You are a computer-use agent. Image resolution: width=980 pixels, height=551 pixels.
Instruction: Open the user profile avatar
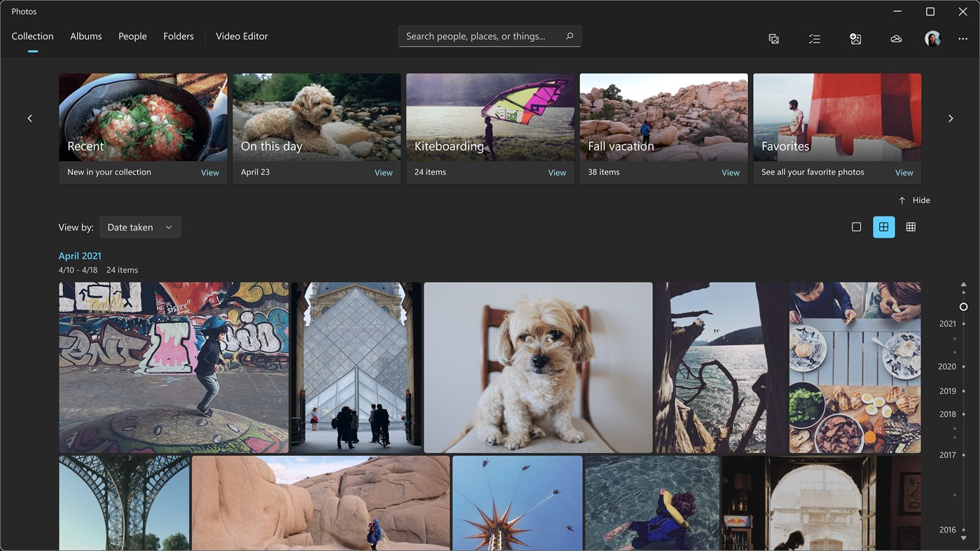(932, 39)
